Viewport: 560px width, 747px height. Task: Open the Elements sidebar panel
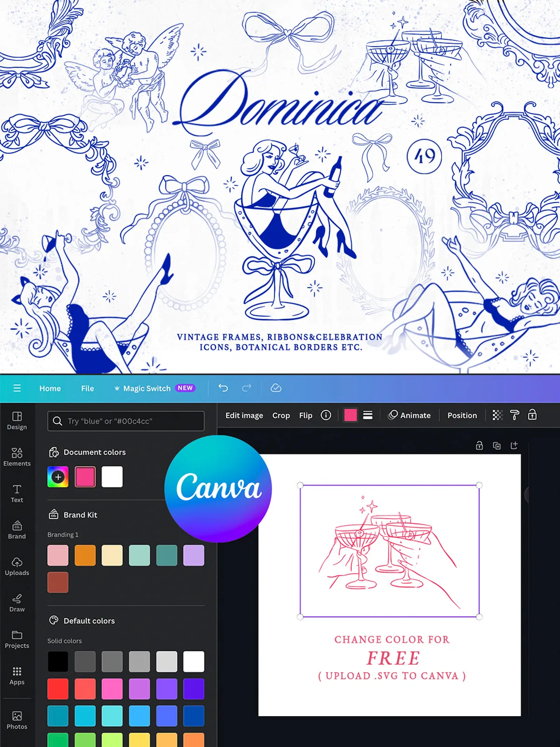(x=17, y=457)
